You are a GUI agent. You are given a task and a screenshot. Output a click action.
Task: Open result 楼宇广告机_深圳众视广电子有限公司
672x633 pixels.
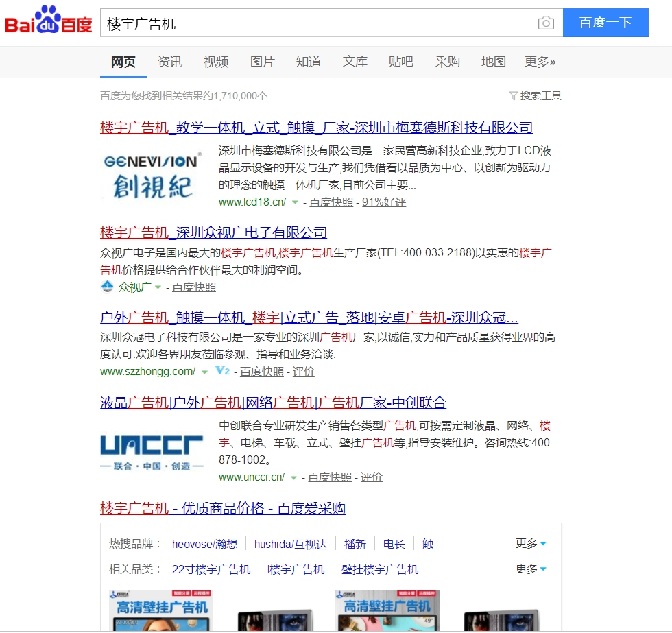click(x=213, y=232)
